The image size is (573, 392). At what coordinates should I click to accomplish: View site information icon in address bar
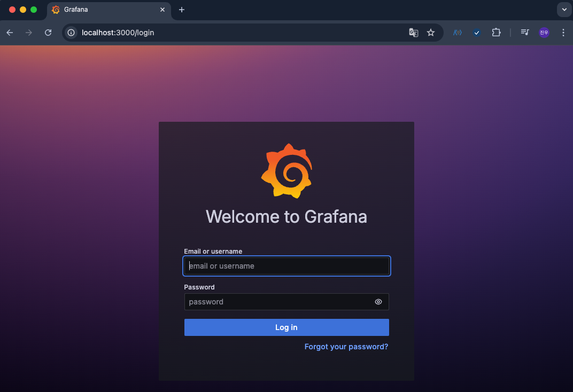point(71,33)
